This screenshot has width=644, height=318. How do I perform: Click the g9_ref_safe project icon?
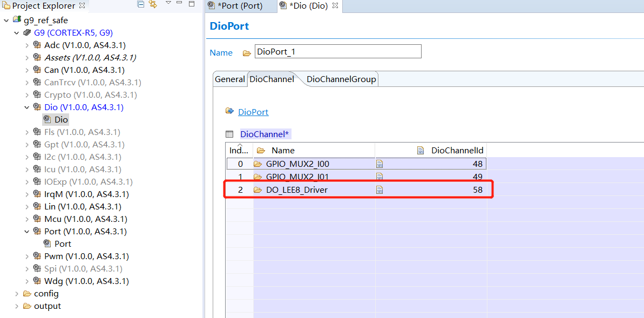[x=17, y=20]
